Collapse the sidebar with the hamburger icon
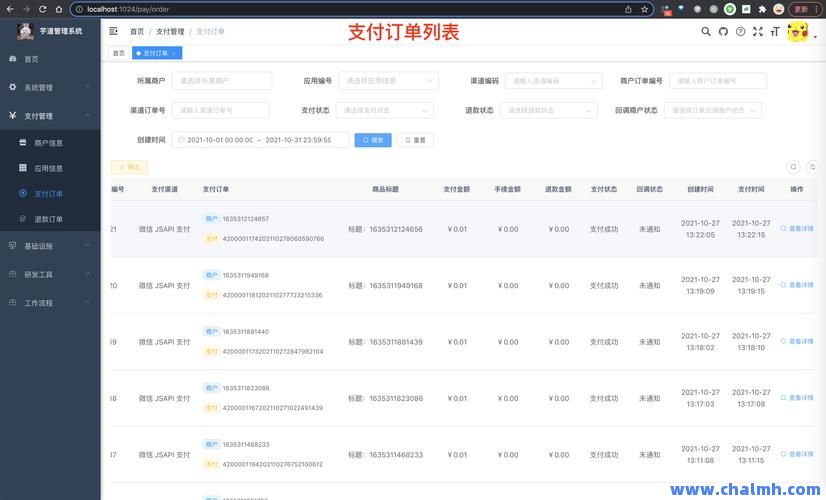826x500 pixels. [x=113, y=31]
